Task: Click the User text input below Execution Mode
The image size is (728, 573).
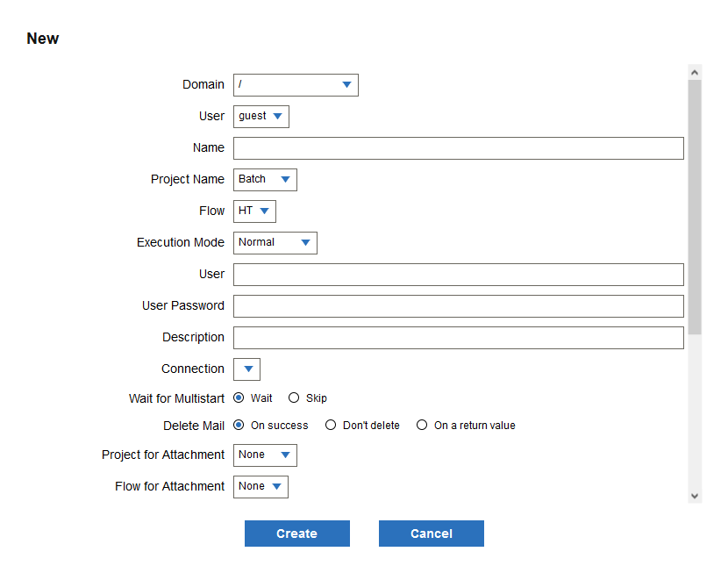Action: coord(458,275)
